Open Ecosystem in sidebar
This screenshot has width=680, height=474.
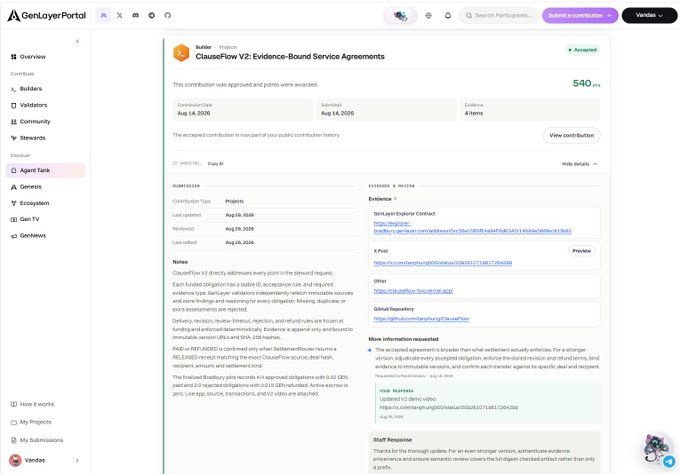(45, 203)
